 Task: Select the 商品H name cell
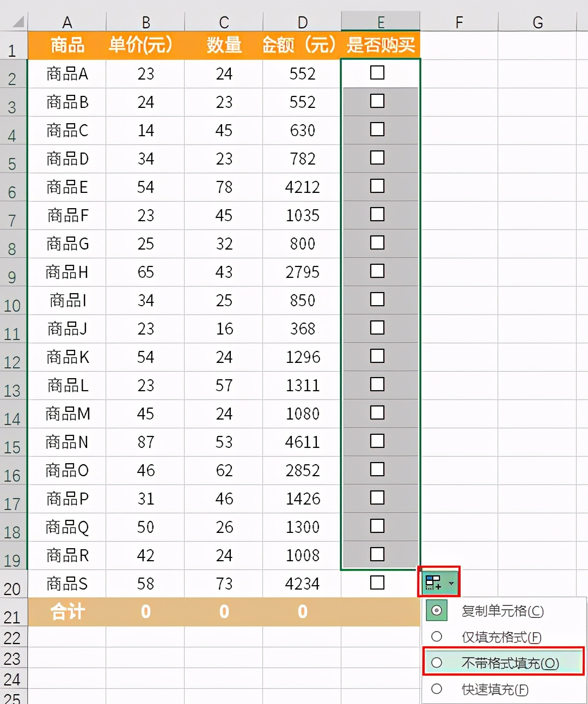coord(67,272)
